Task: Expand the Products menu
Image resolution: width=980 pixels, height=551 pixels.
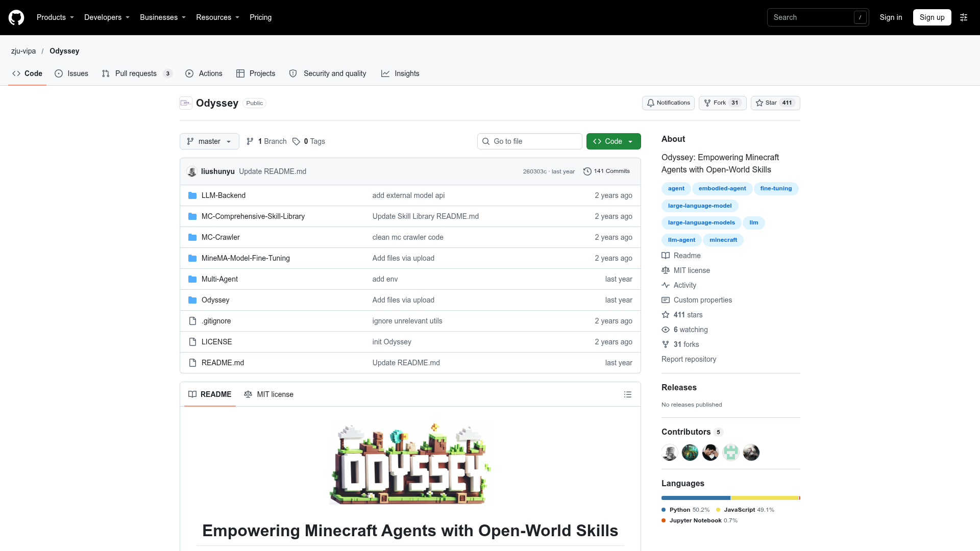Action: 55,17
